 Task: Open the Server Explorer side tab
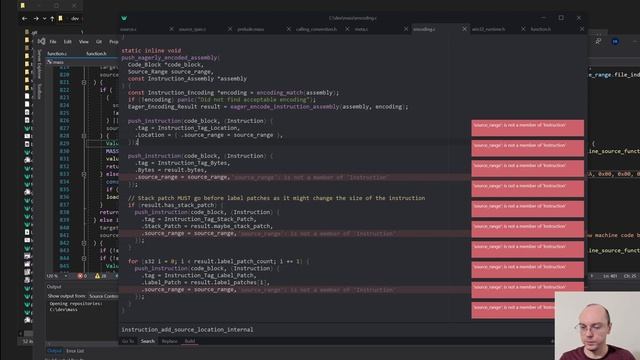[40, 64]
